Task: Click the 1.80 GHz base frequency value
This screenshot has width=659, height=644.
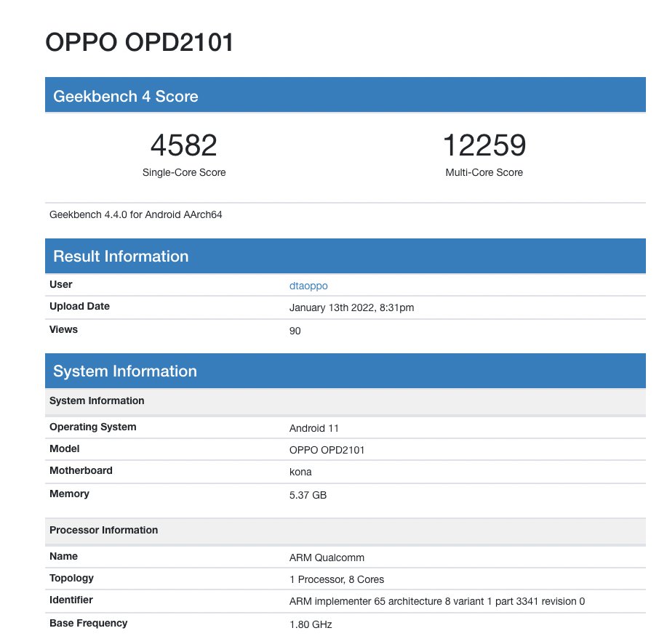Action: 310,624
